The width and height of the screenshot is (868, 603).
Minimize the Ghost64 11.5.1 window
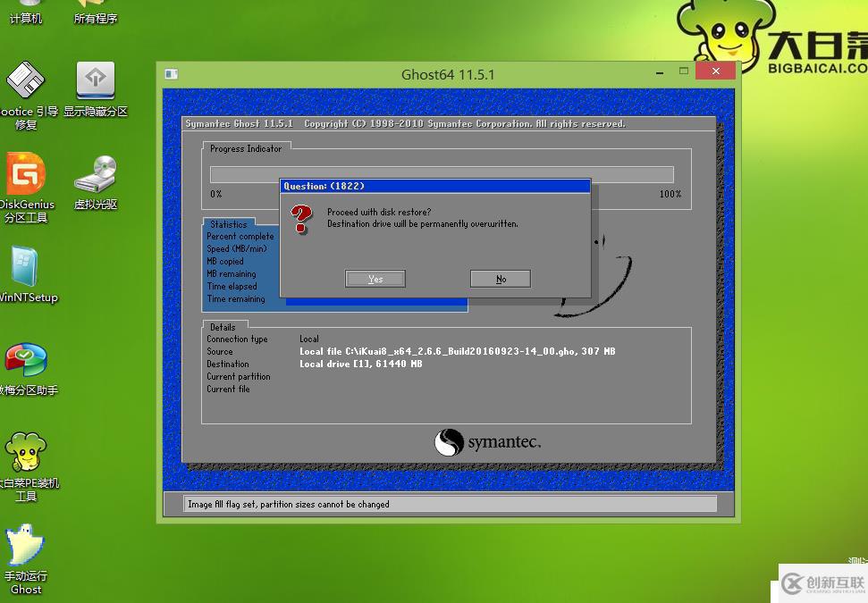660,72
